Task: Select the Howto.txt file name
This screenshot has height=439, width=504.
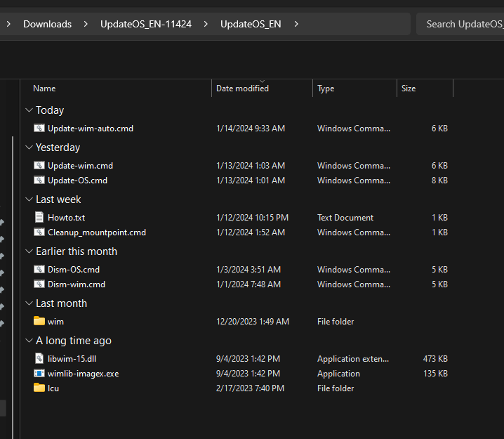Action: (x=66, y=218)
